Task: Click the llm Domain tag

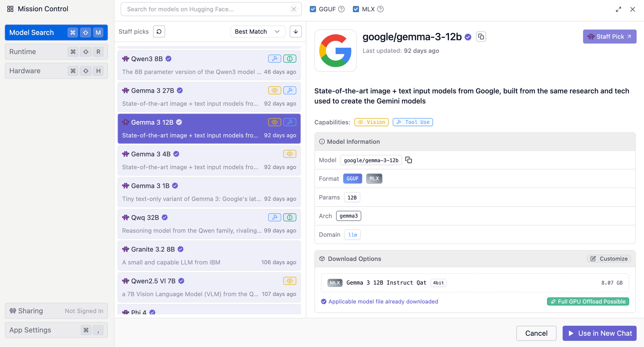Action: tap(353, 235)
